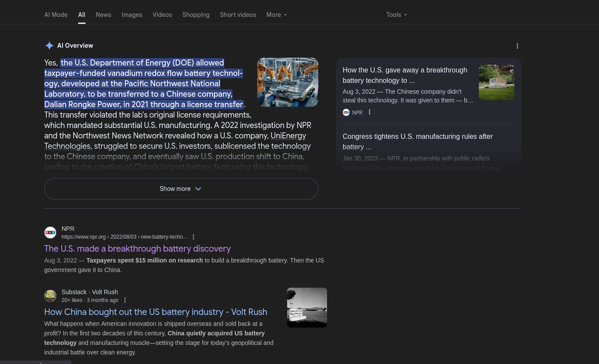Expand the More search filters dropdown
This screenshot has width=599, height=364.
[277, 15]
